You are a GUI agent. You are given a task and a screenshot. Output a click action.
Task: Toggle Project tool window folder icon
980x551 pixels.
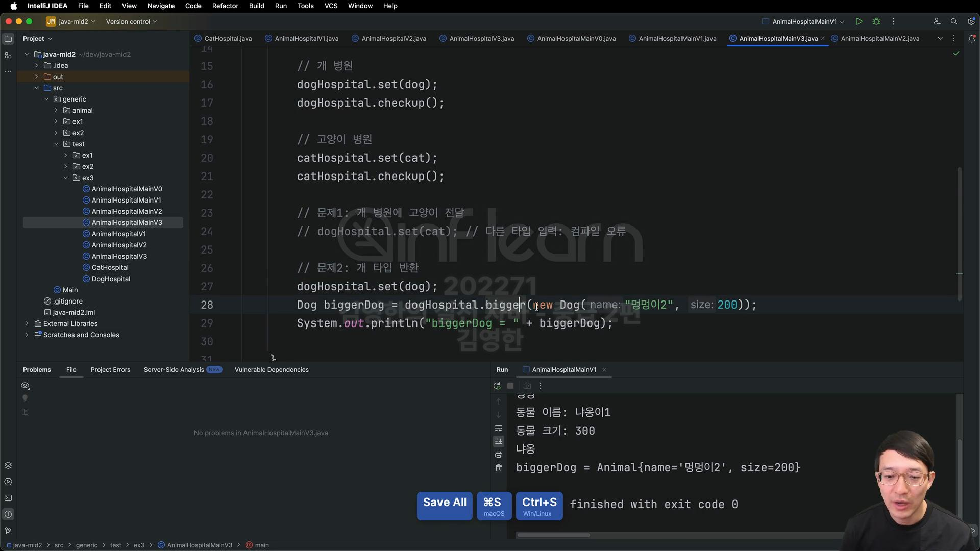(x=8, y=39)
